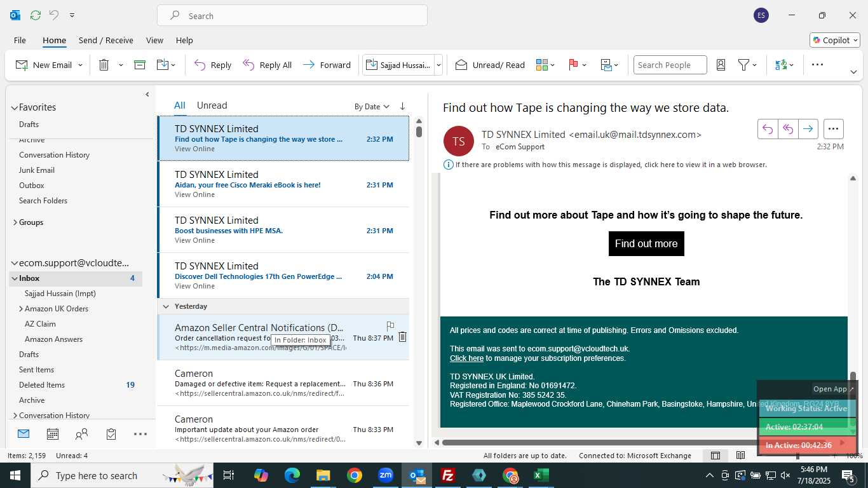Filter the list by Unread tab

click(x=212, y=105)
